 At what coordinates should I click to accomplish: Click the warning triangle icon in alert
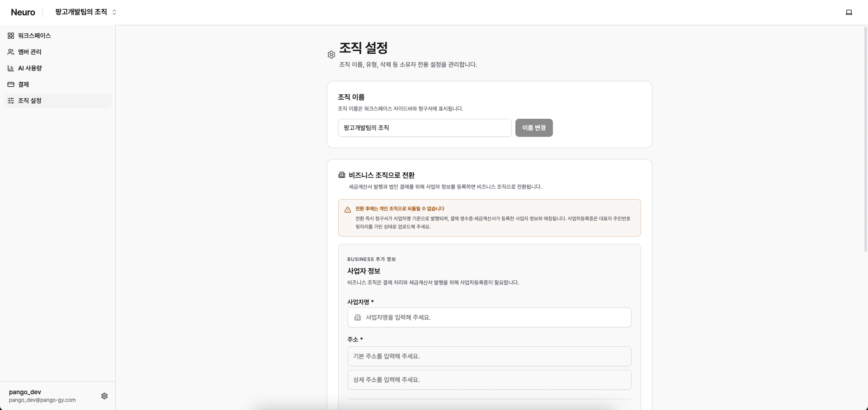[348, 210]
